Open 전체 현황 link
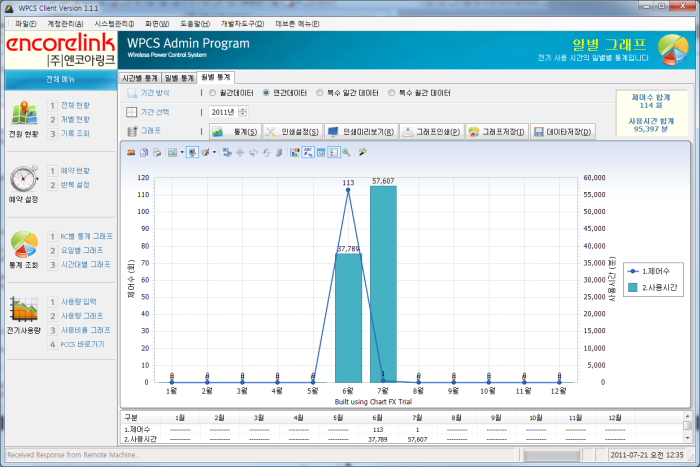This screenshot has height=467, width=700. pyautogui.click(x=75, y=105)
